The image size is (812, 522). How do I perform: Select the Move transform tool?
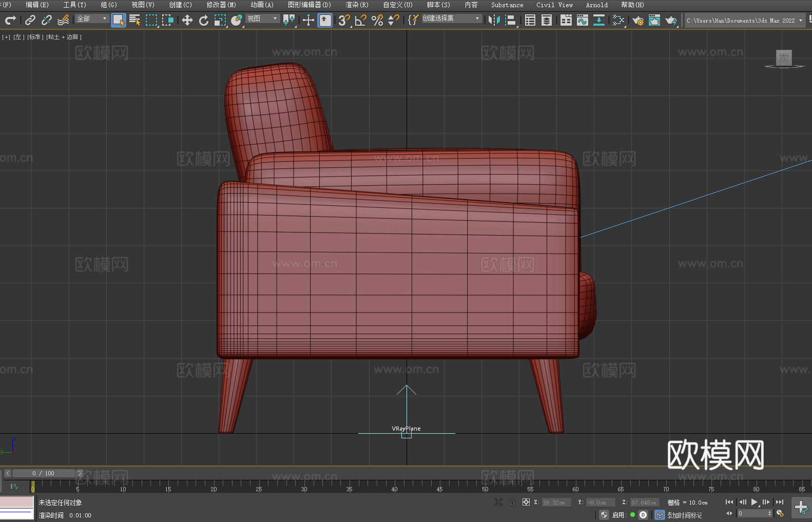pos(187,20)
